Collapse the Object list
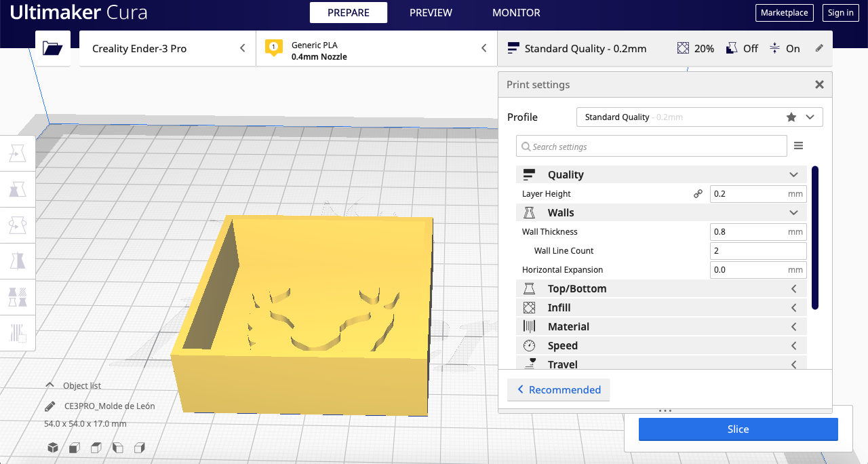 click(x=50, y=385)
